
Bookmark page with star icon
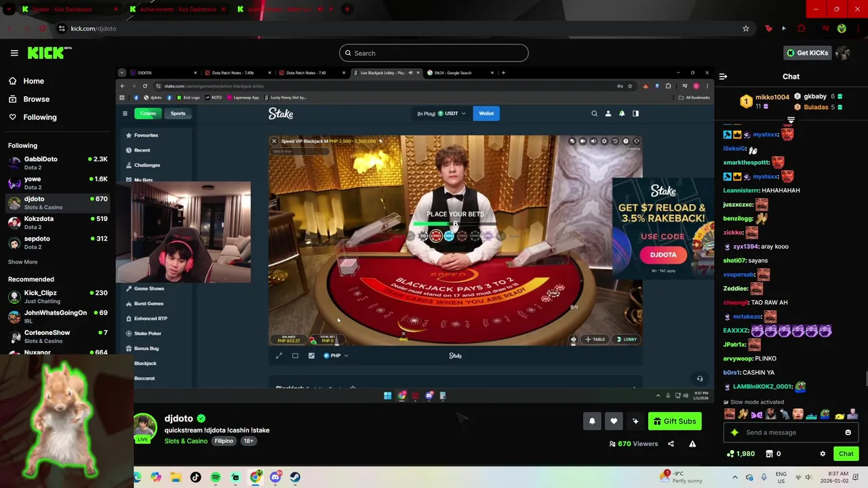(746, 28)
